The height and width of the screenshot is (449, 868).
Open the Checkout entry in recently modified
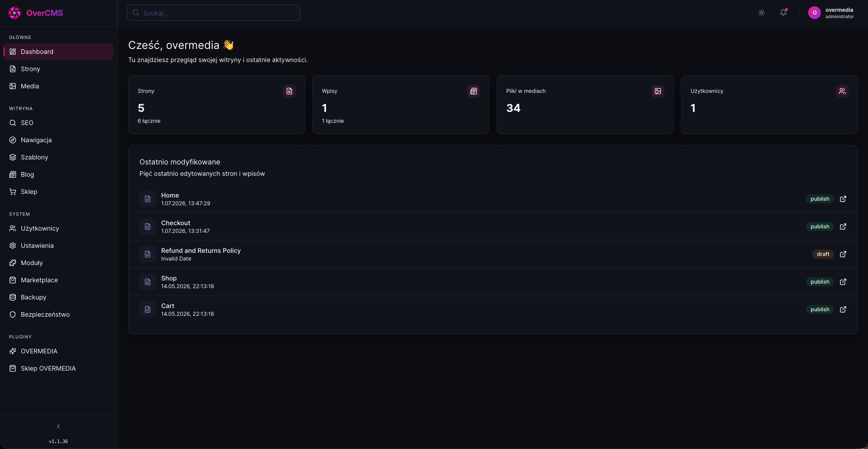(493, 227)
